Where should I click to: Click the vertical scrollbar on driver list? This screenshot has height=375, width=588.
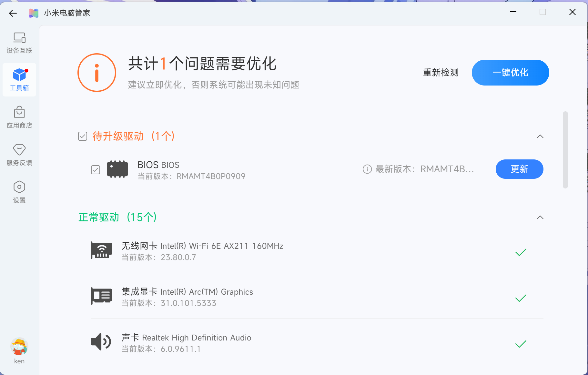[565, 150]
